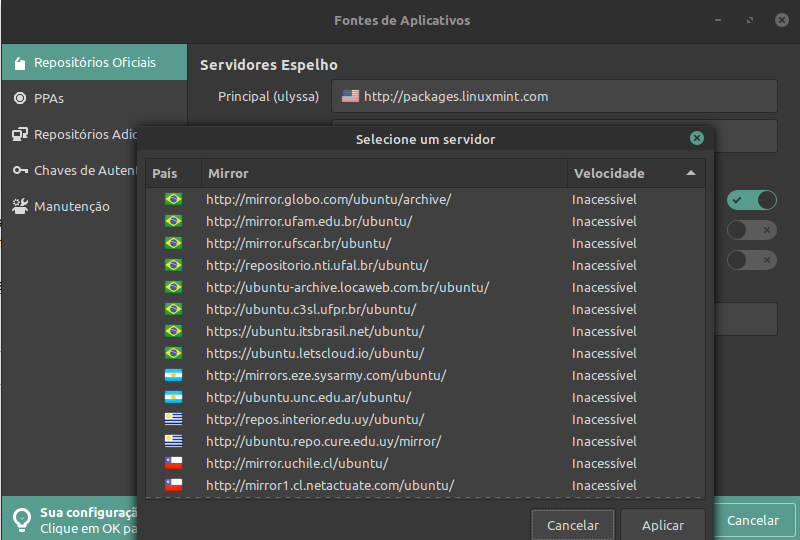The image size is (800, 540).
Task: Click Brazil flag for ubuntu-archive.locaweb.com.br
Action: (173, 287)
